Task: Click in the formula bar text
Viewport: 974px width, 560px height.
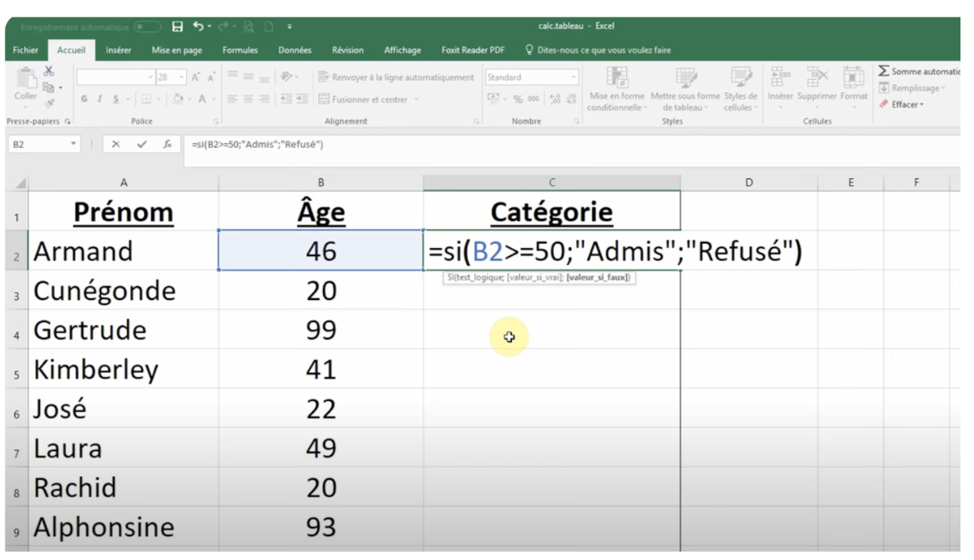Action: pyautogui.click(x=258, y=145)
